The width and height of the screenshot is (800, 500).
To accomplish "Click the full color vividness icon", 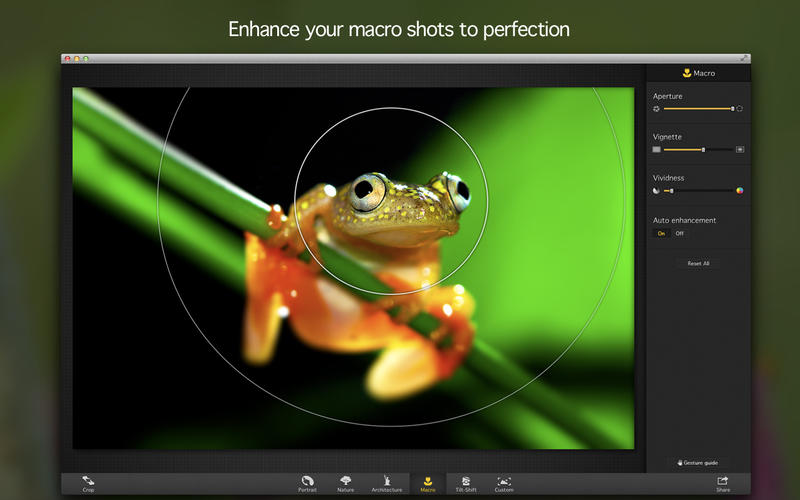I will [740, 190].
